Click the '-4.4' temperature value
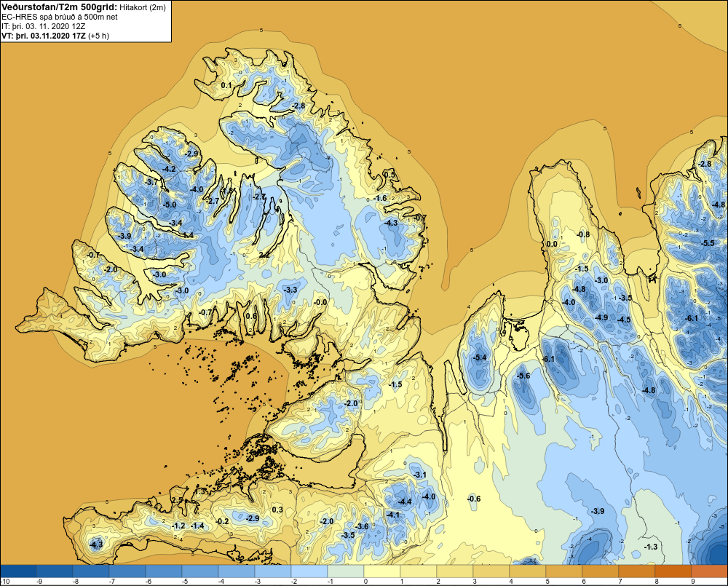Image resolution: width=728 pixels, height=586 pixels. point(405,502)
